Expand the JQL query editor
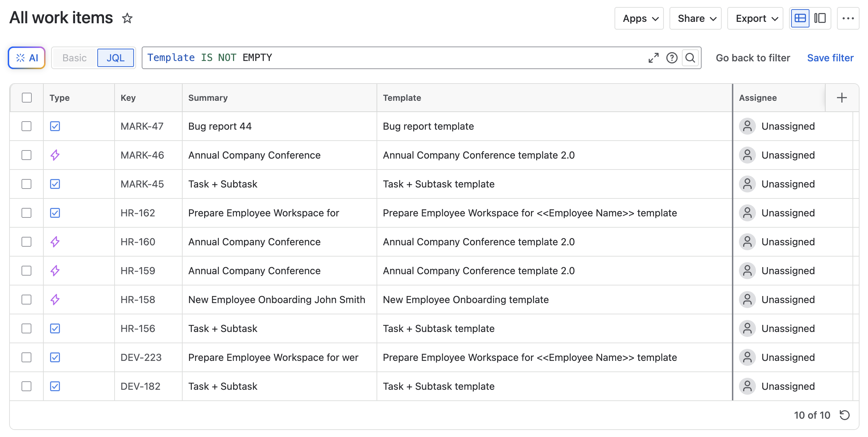Image resolution: width=868 pixels, height=437 pixels. tap(653, 58)
